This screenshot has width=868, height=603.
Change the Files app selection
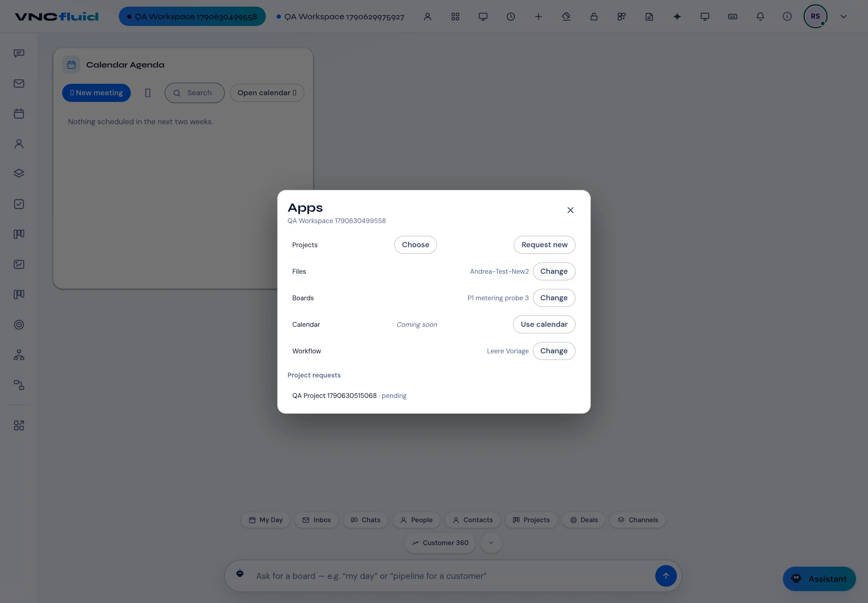(x=554, y=271)
